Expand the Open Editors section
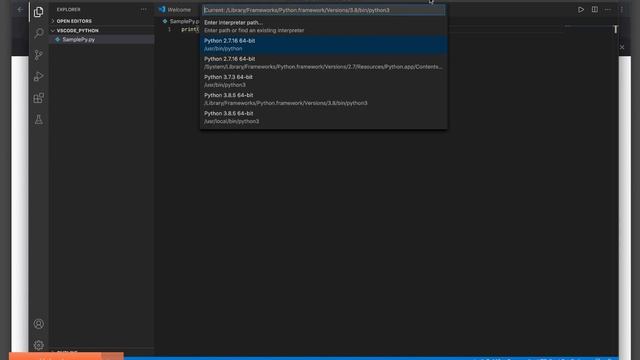This screenshot has height=360, width=640. [x=74, y=21]
